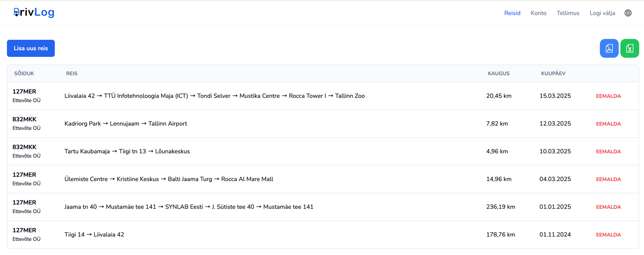Image resolution: width=644 pixels, height=255 pixels.
Task: Click the Kaugus column header
Action: [x=499, y=73]
